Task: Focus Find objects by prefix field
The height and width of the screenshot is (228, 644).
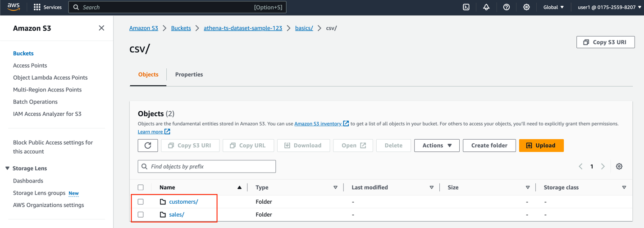Action: 207,167
